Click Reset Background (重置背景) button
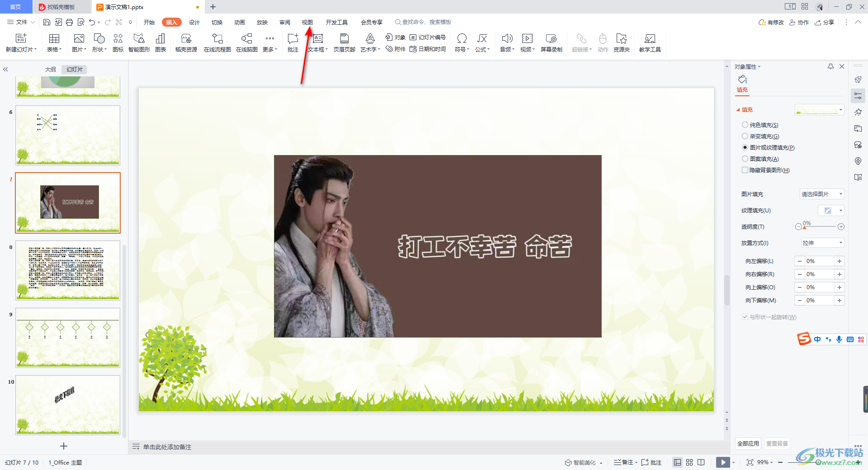 777,443
